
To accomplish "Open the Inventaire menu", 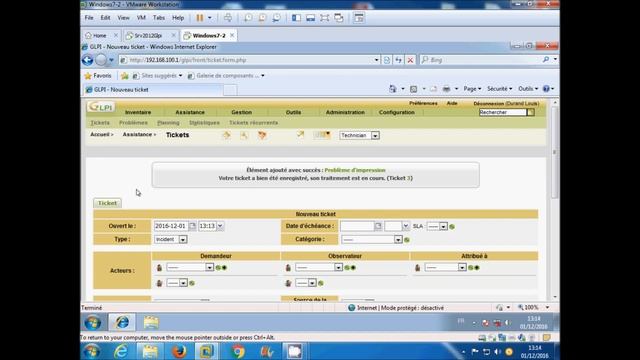I will point(138,112).
